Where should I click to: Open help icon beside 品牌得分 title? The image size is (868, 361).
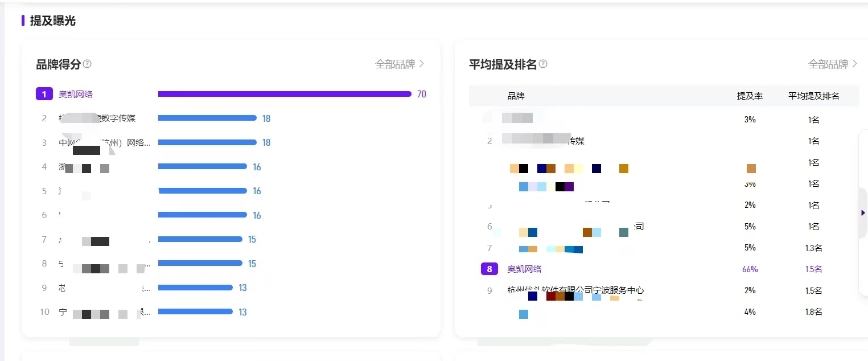click(87, 64)
